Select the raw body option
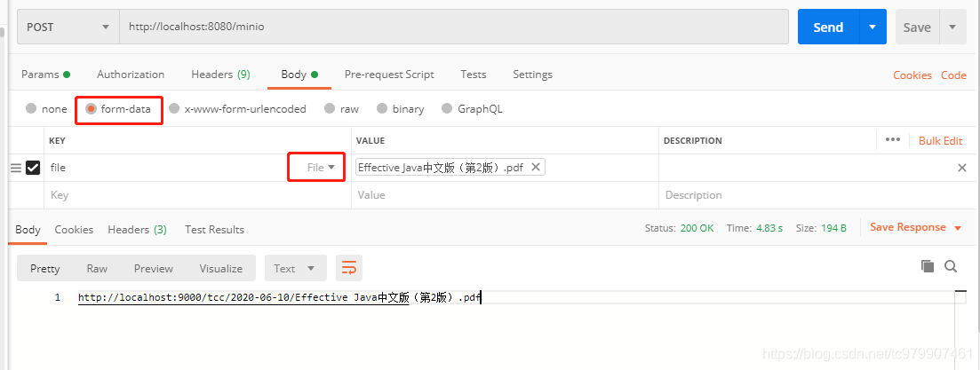 330,109
